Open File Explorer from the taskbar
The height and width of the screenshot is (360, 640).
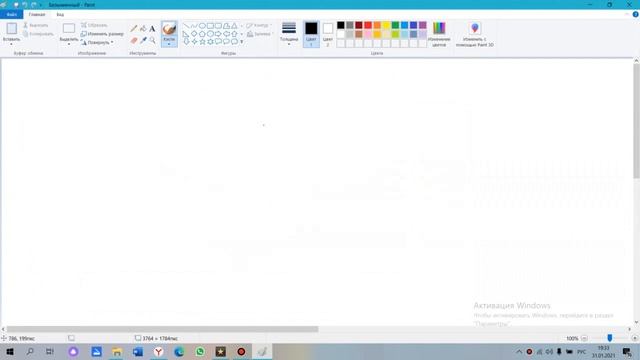tap(117, 351)
